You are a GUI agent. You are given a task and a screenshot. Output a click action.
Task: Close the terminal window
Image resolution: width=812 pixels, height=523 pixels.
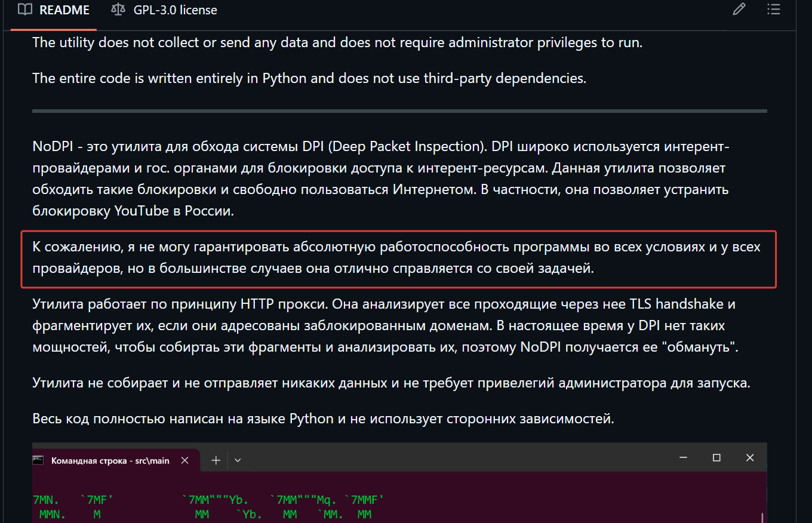[x=750, y=458]
